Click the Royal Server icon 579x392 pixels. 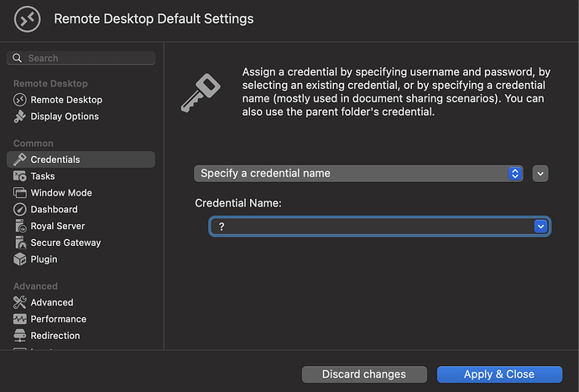(20, 226)
